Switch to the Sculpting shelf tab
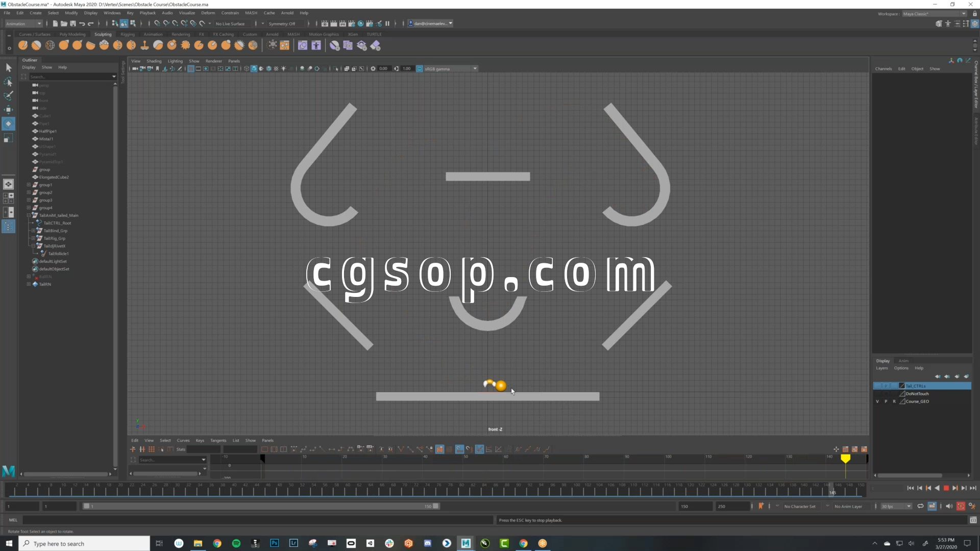The width and height of the screenshot is (980, 551). (103, 34)
